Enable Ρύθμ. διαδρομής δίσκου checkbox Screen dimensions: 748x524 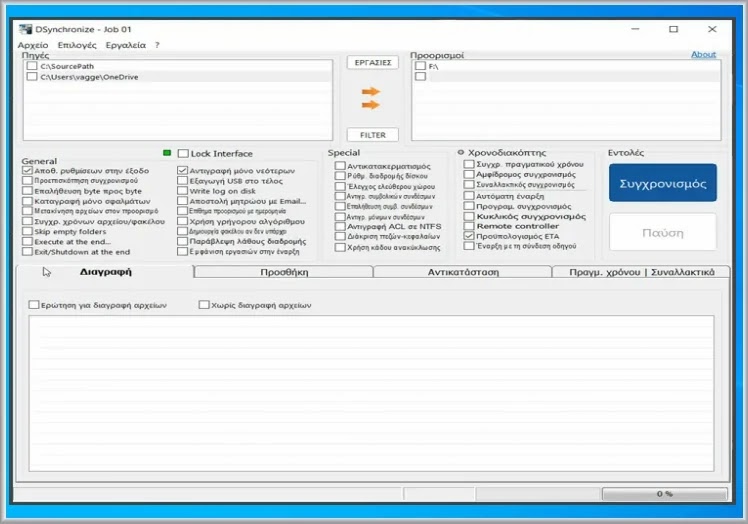point(340,176)
